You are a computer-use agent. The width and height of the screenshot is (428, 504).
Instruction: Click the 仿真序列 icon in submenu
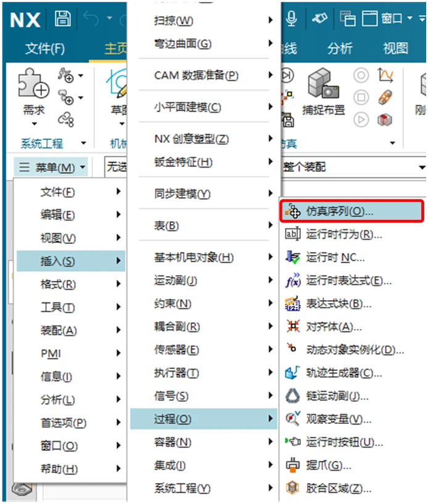pos(293,211)
